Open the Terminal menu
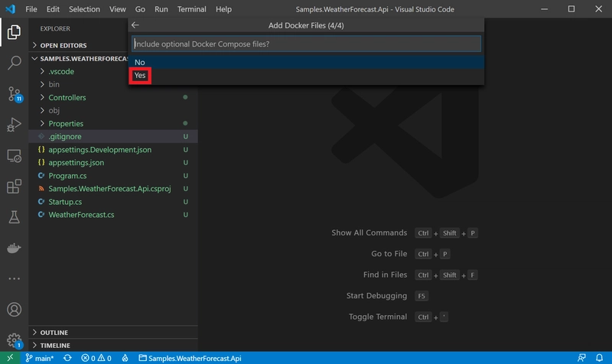 (192, 9)
